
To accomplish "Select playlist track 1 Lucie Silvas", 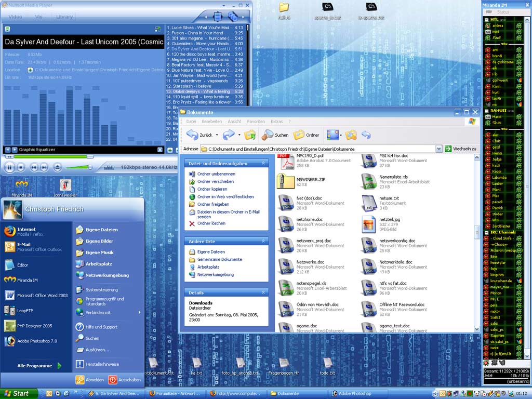I will coord(205,28).
